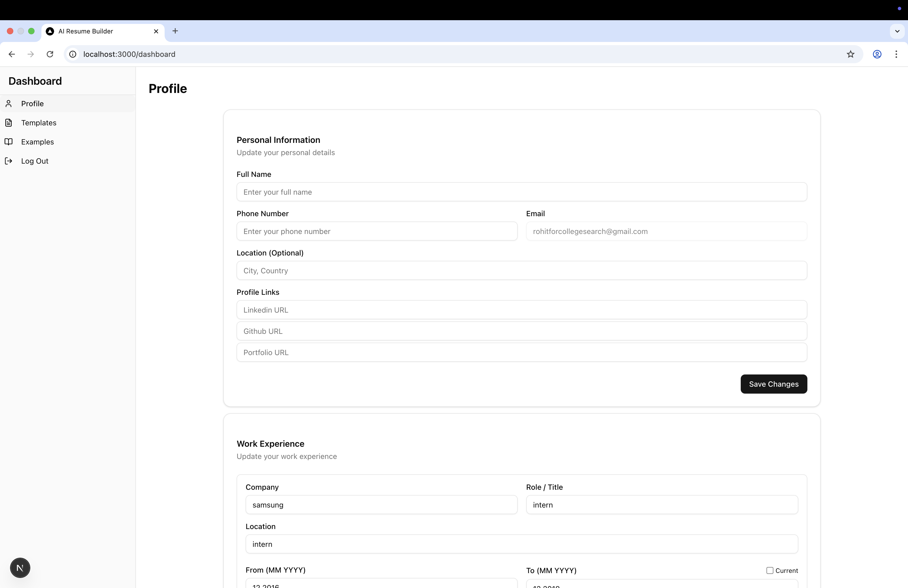Click the Save Changes button

(x=773, y=384)
